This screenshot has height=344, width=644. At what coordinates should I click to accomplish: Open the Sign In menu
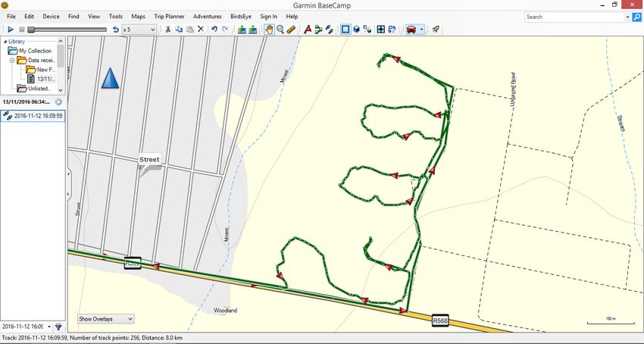(269, 17)
